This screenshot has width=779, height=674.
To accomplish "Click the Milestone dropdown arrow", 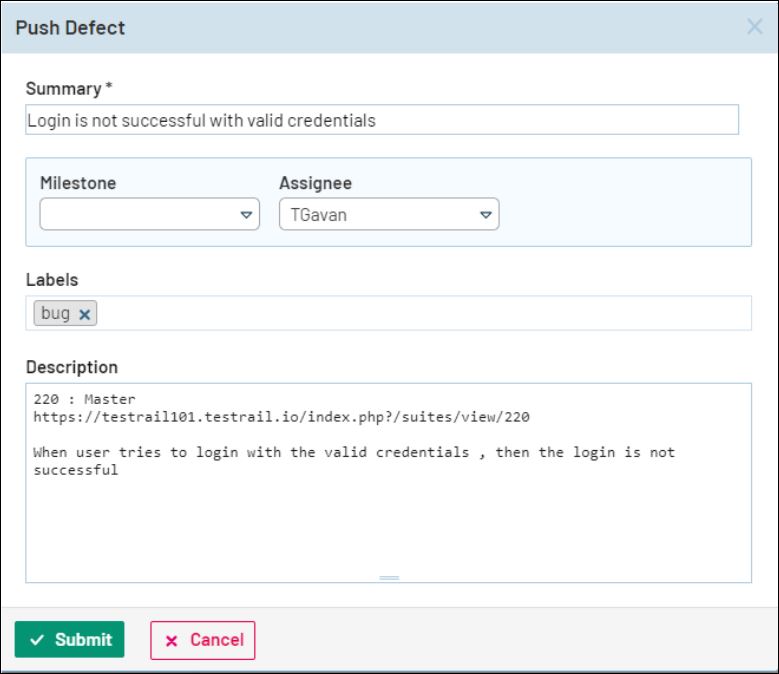I will click(x=246, y=214).
